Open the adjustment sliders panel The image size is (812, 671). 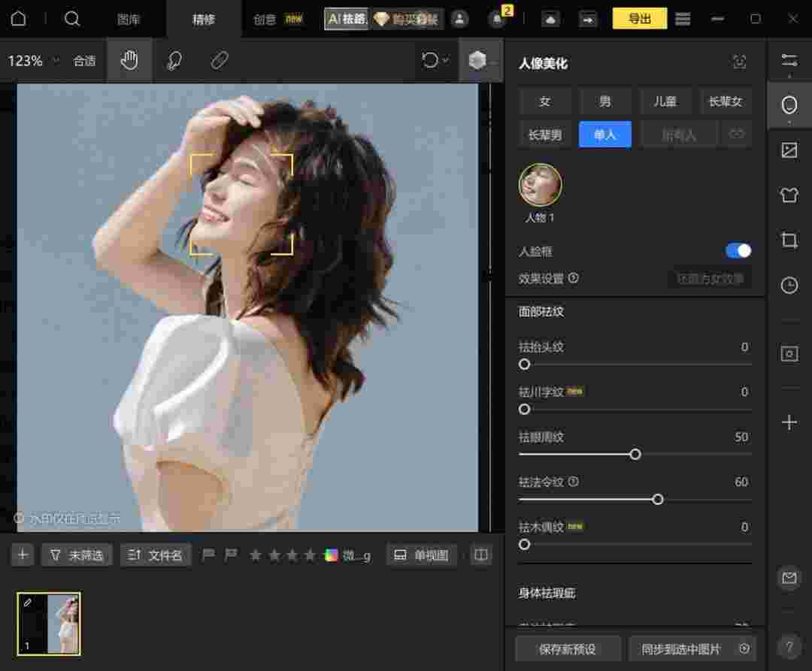pos(789,62)
